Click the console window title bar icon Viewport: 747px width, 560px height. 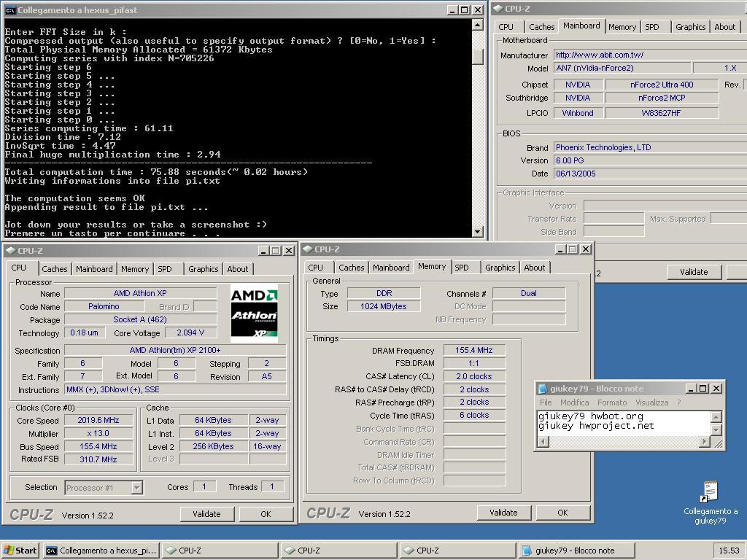(x=9, y=10)
